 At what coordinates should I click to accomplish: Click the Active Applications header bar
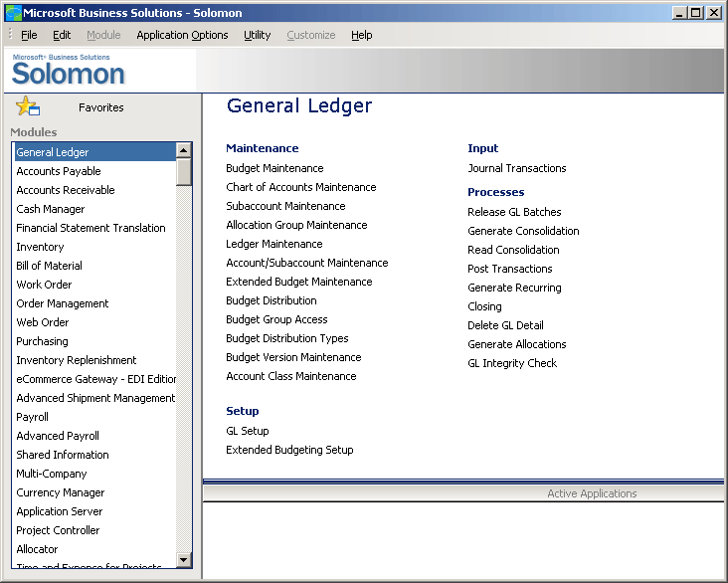click(x=463, y=493)
